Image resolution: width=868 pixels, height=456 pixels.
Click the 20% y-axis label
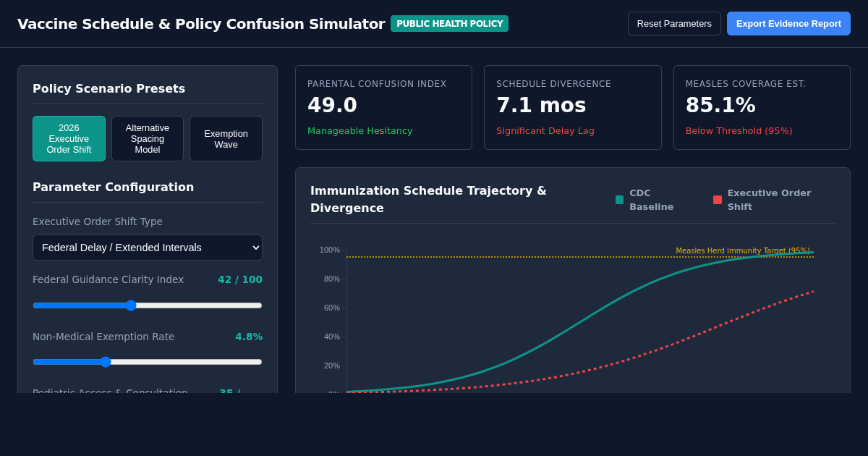click(332, 366)
